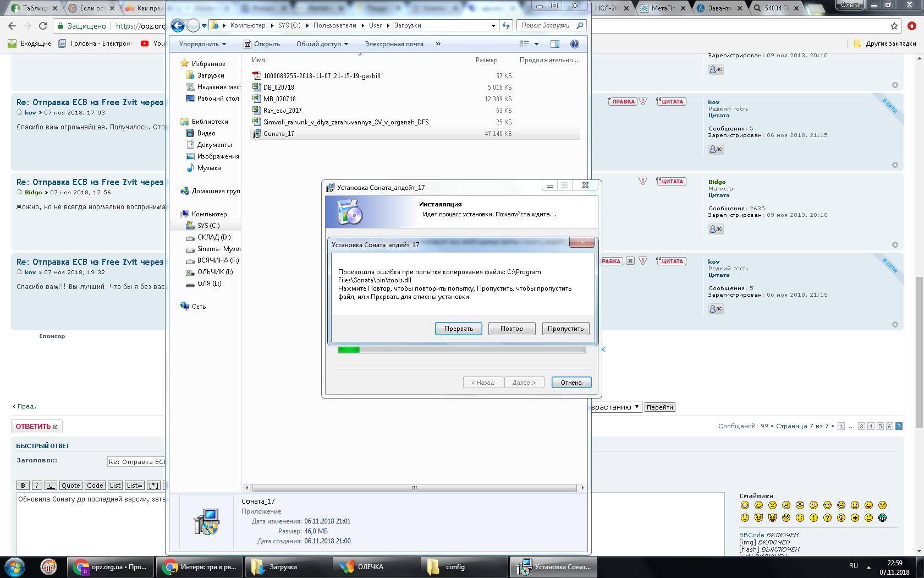Image resolution: width=924 pixels, height=578 pixels.
Task: Sort files by the Имя column
Action: (x=360, y=60)
